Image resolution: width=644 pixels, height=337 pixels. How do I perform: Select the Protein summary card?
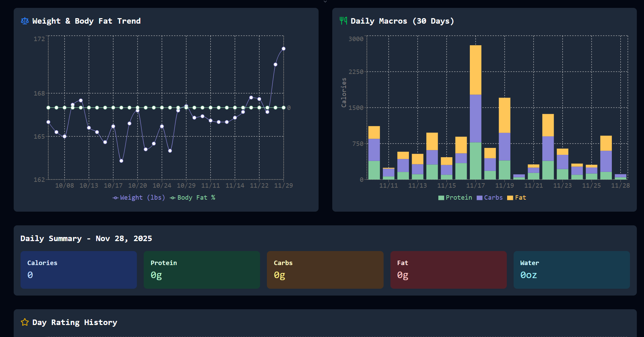[202, 270]
